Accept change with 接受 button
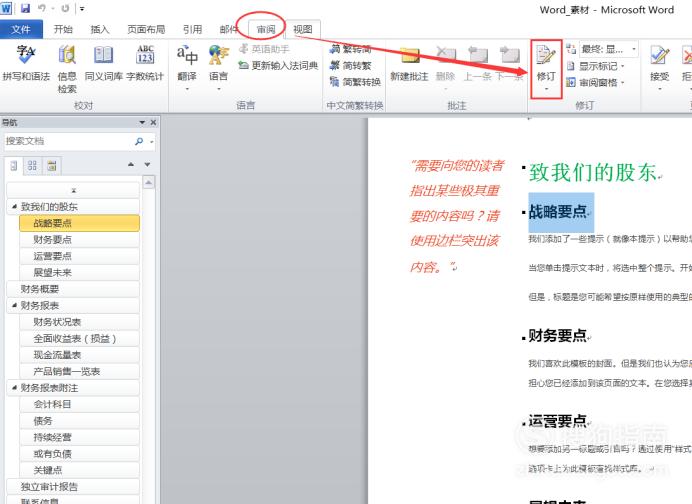Image resolution: width=692 pixels, height=504 pixels. pyautogui.click(x=659, y=68)
